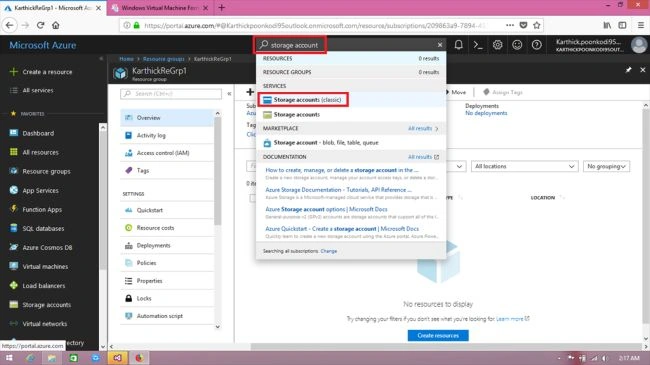Open All services list

click(38, 90)
